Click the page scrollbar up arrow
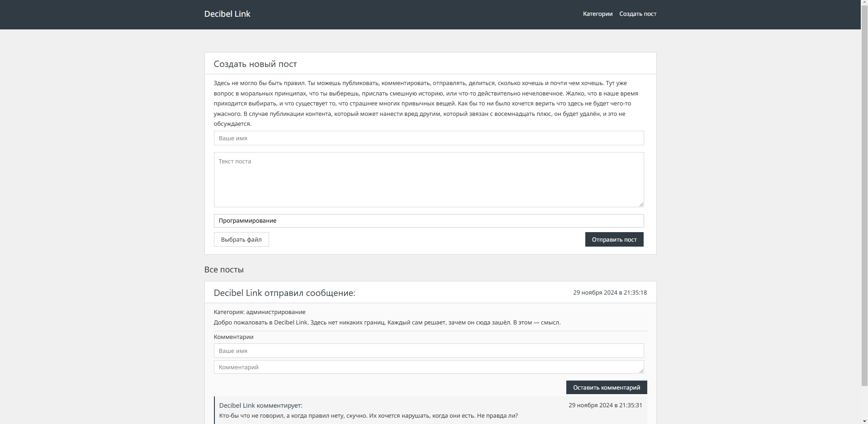Viewport: 868px width, 424px height. (x=864, y=3)
